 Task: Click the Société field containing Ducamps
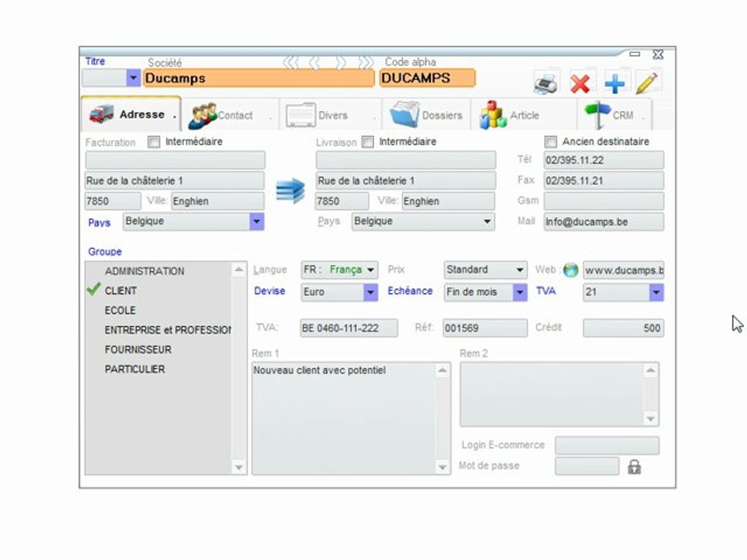(x=258, y=78)
